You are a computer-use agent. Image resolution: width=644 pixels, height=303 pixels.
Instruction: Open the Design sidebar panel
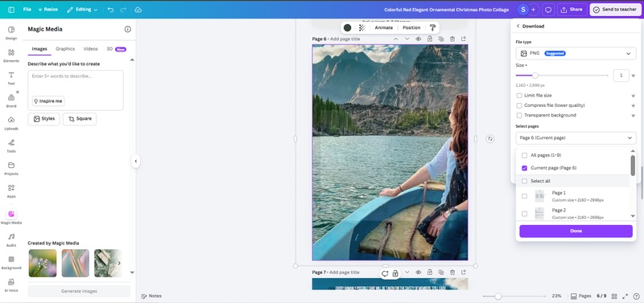[11, 33]
